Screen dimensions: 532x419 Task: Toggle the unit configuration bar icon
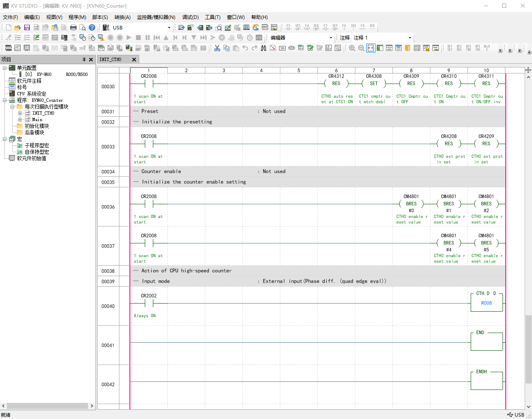[8, 48]
